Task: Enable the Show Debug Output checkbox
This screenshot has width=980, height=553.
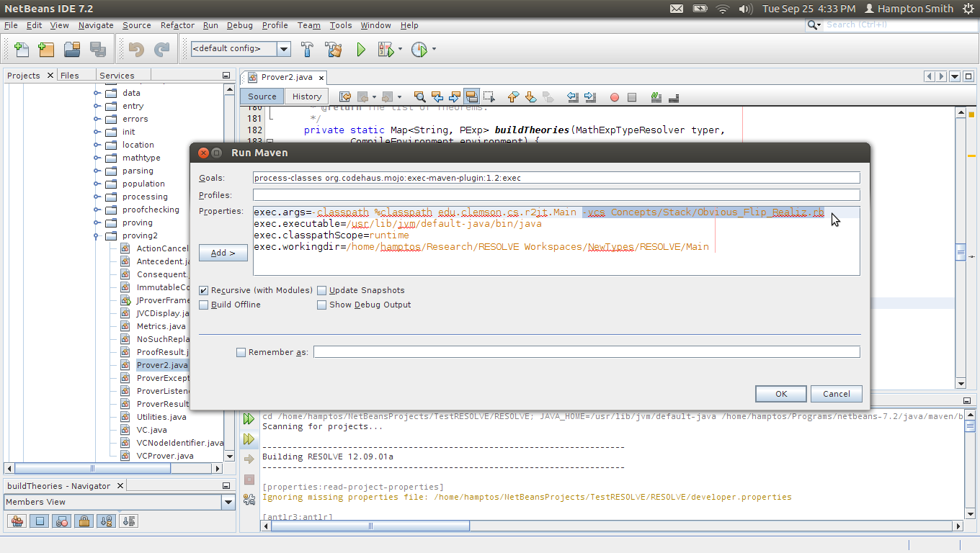Action: pos(322,305)
